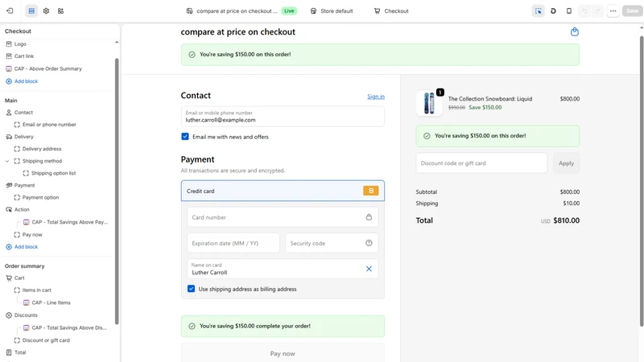Click the preview page vertical scrollbar
Screen dimensions: 644x362
(642, 180)
